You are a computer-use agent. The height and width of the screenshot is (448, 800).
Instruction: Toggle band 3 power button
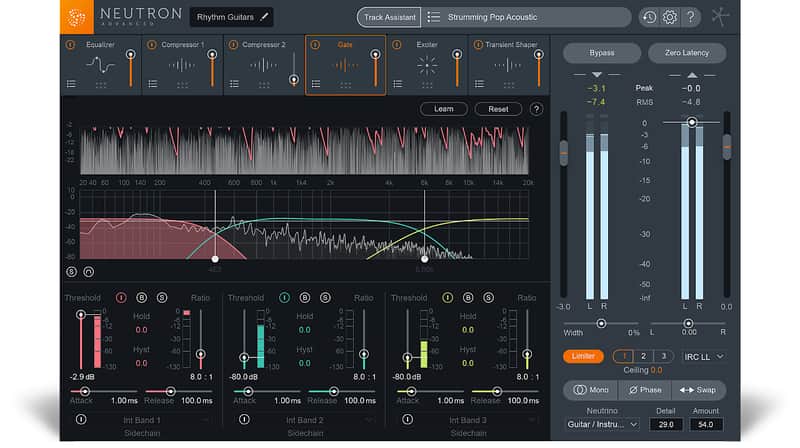pos(447,297)
